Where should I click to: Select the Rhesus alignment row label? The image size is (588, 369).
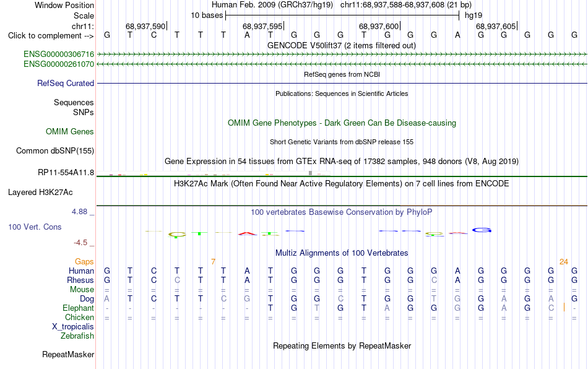click(80, 280)
